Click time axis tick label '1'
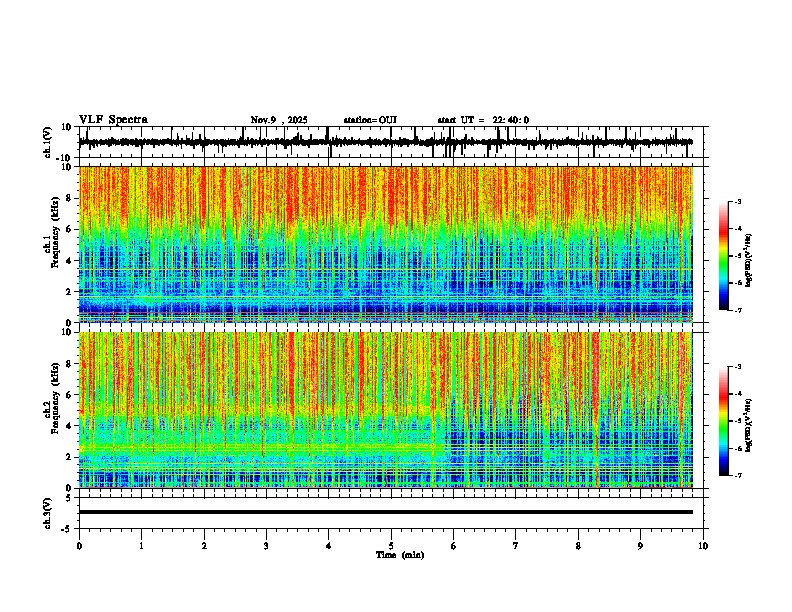Image resolution: width=792 pixels, height=612 pixels. tap(141, 546)
